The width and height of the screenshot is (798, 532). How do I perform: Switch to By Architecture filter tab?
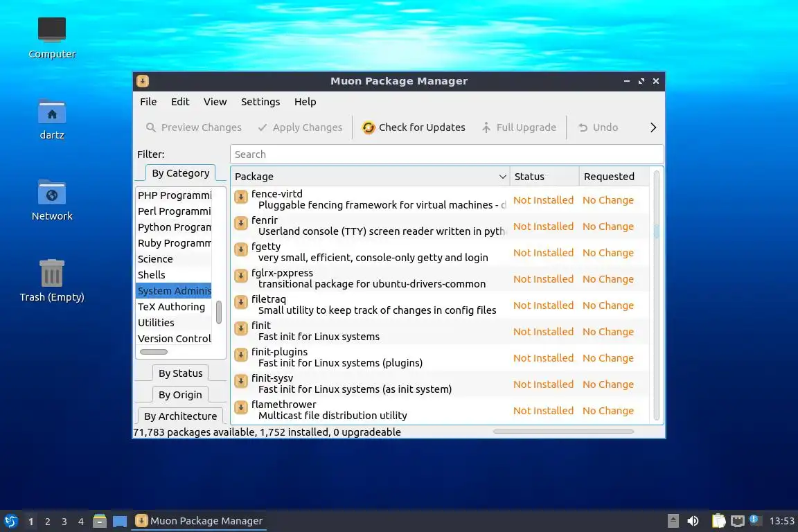click(180, 416)
